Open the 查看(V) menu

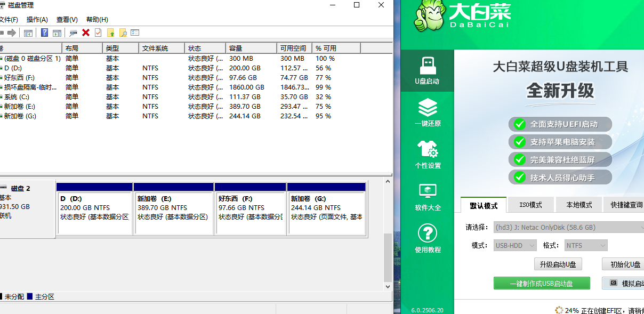[67, 20]
